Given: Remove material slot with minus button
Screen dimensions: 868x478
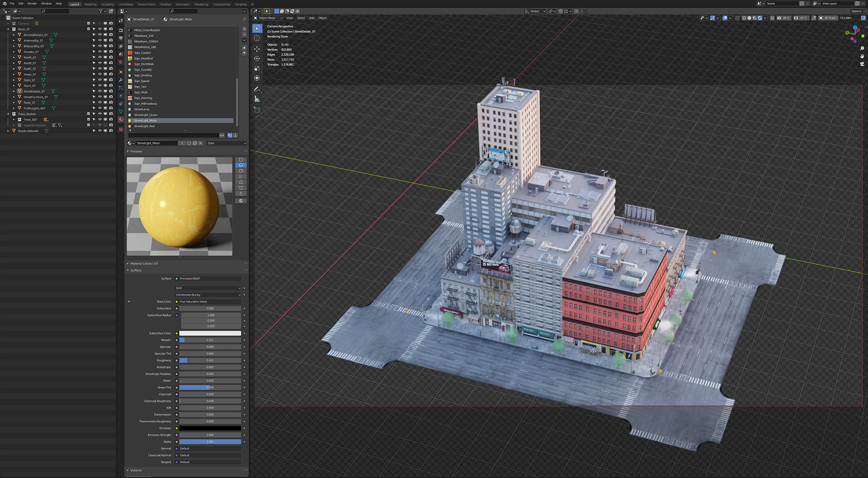Looking at the screenshot, I should click(x=244, y=34).
